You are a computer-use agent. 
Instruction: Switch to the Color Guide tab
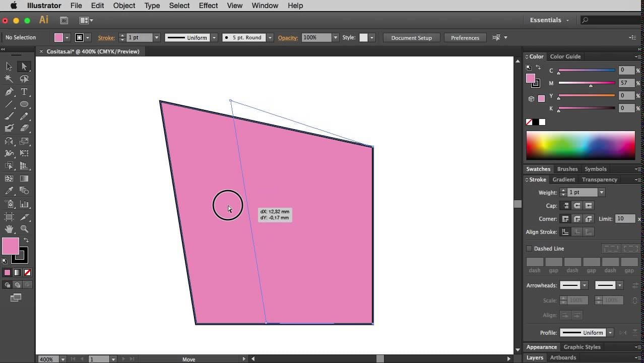(565, 56)
